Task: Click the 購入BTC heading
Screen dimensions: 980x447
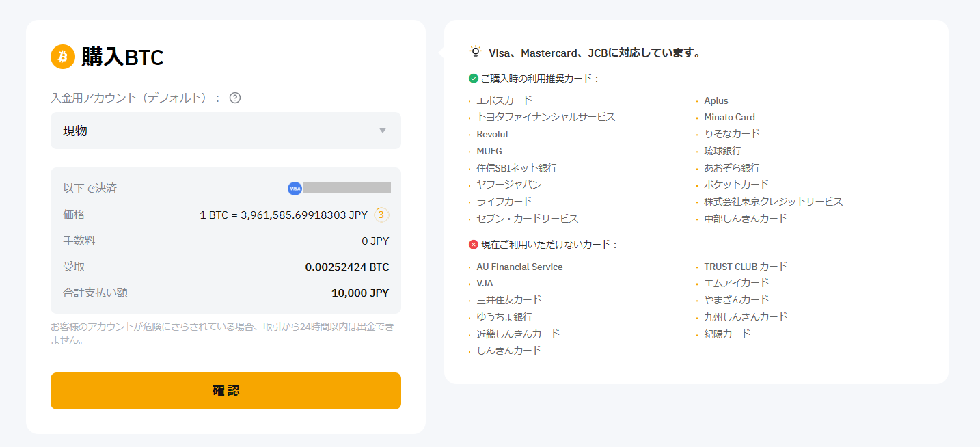Action: (123, 57)
